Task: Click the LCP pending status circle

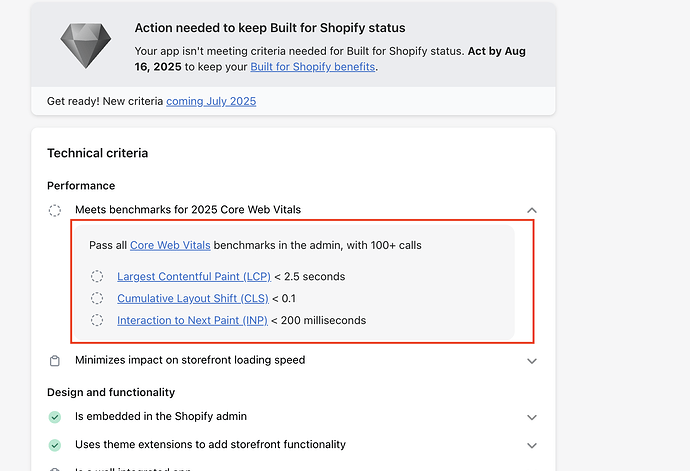Action: click(97, 276)
